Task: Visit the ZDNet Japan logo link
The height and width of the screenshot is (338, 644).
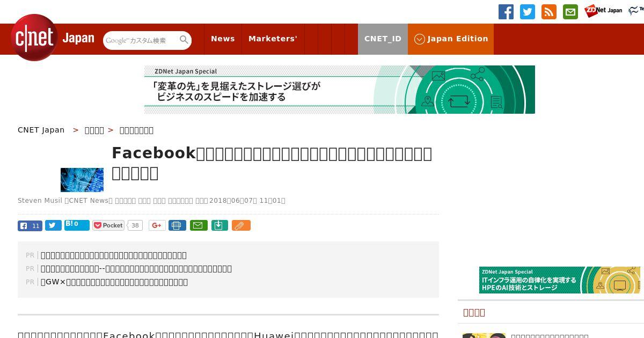Action: tap(603, 11)
